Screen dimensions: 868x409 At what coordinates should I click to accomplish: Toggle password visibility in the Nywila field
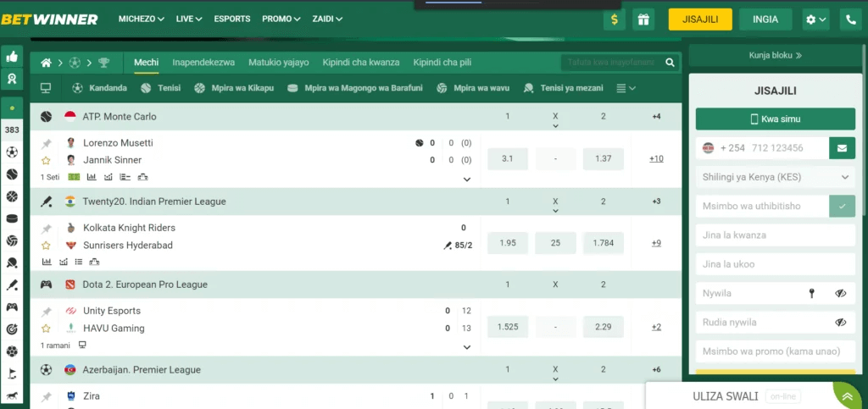[841, 294]
